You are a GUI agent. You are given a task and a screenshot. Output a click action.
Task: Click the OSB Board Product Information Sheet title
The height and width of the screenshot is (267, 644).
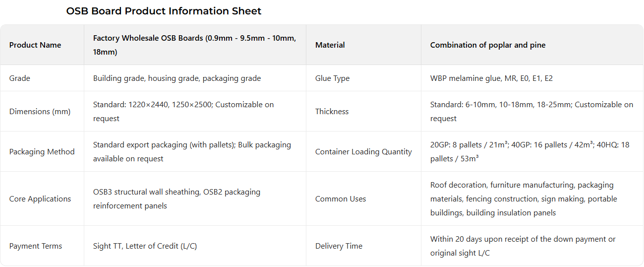pyautogui.click(x=164, y=11)
